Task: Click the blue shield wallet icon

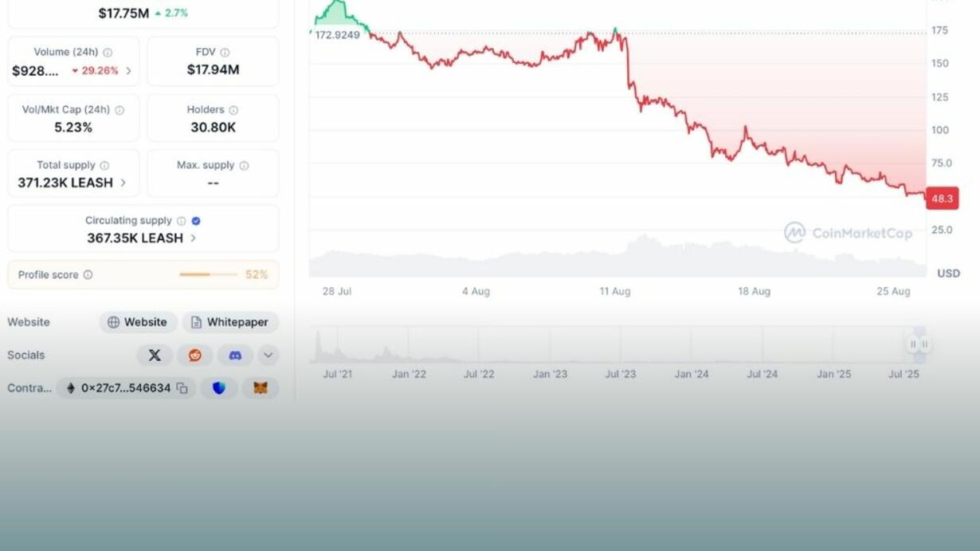Action: coord(219,388)
